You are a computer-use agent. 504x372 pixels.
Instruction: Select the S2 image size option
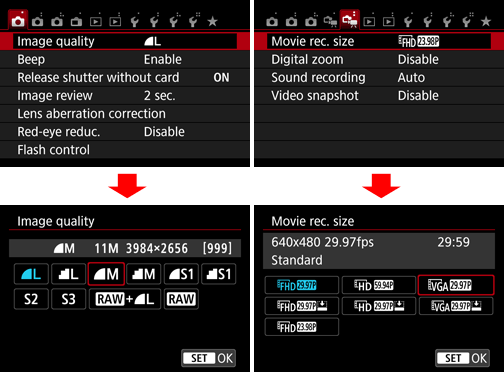pyautogui.click(x=31, y=299)
